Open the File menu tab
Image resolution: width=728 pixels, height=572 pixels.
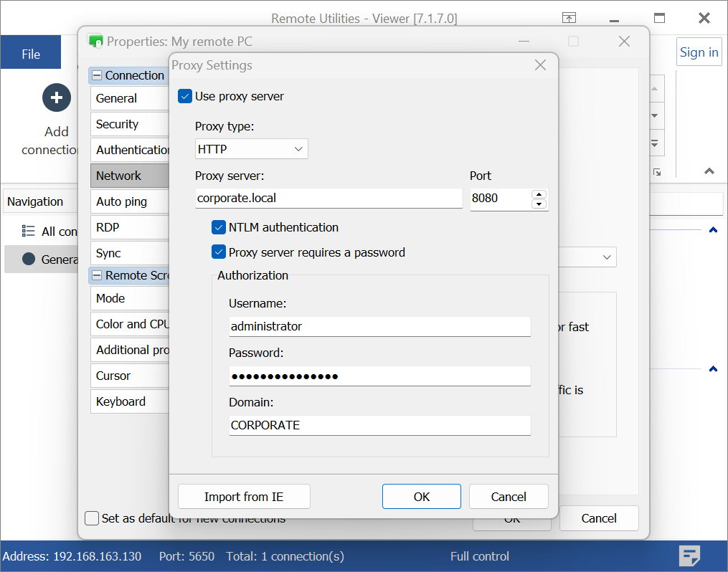click(31, 54)
